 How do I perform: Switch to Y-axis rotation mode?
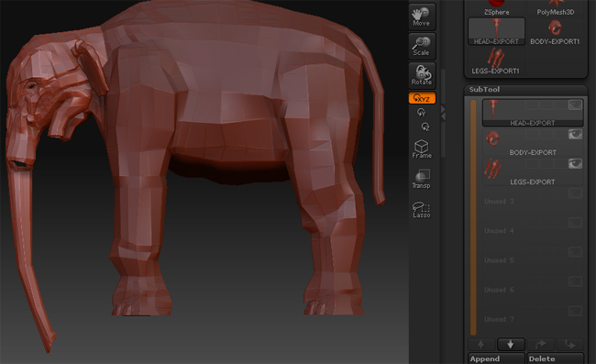(422, 112)
